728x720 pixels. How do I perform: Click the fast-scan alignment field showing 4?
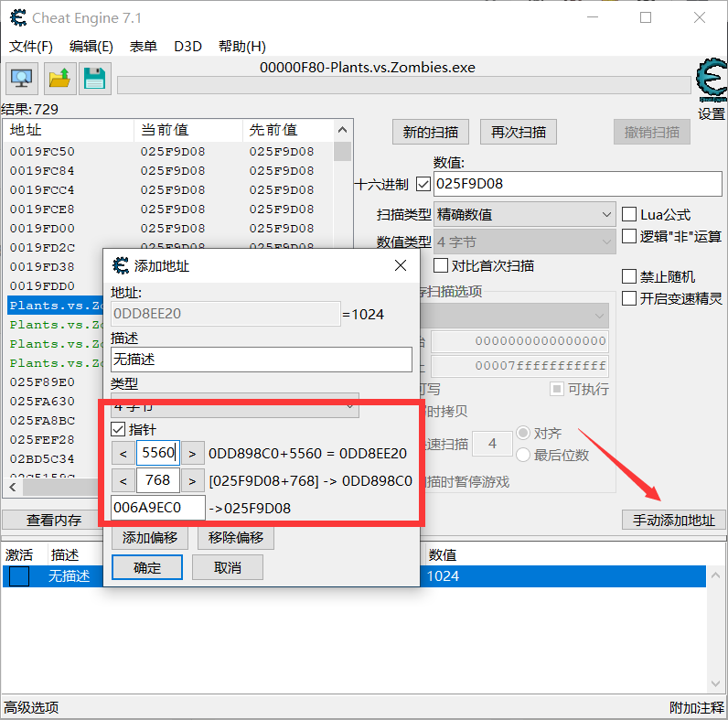pyautogui.click(x=492, y=444)
